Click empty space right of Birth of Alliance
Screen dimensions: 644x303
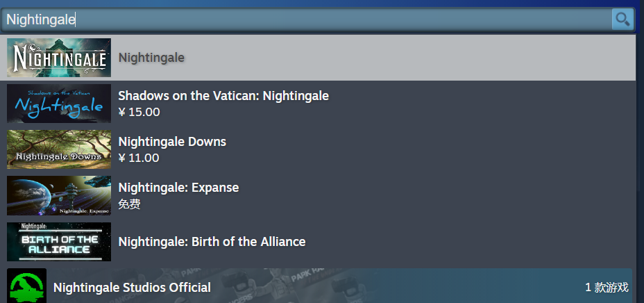[x=472, y=242]
